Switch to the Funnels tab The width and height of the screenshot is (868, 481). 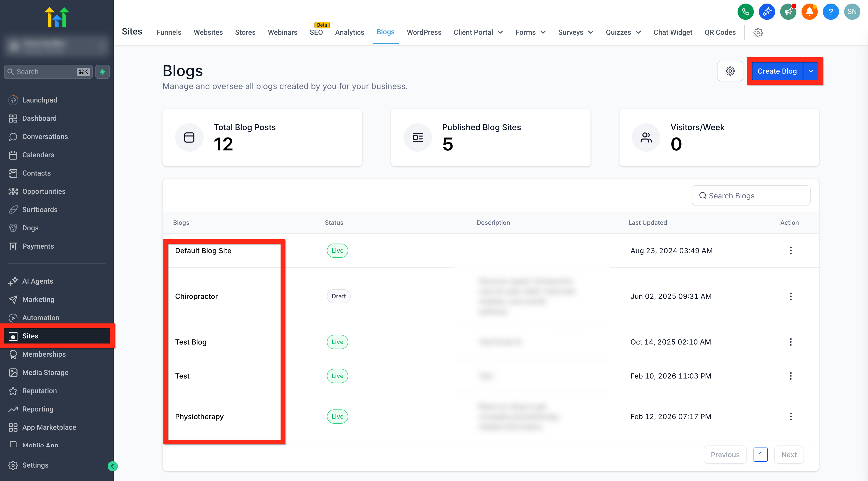[169, 32]
